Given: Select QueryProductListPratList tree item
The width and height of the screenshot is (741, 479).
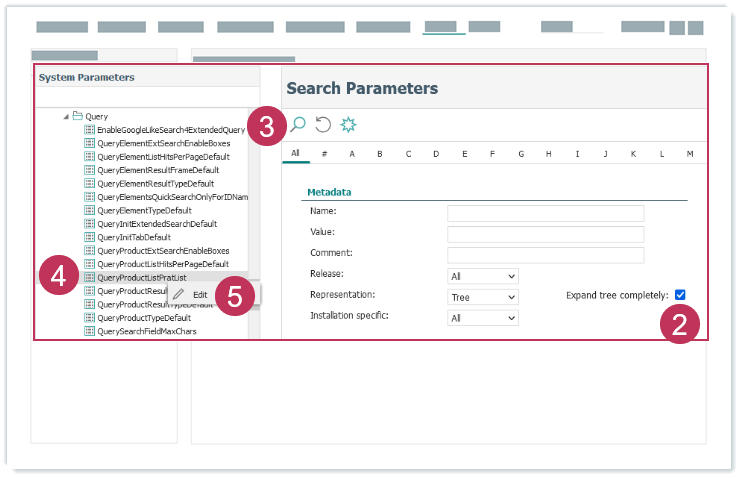Looking at the screenshot, I should click(x=142, y=277).
